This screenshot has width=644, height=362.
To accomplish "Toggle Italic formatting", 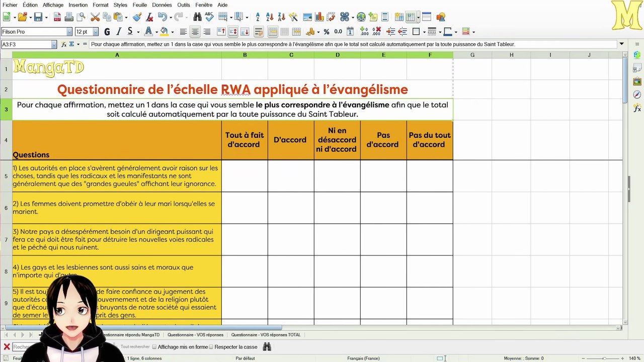I will click(119, 32).
